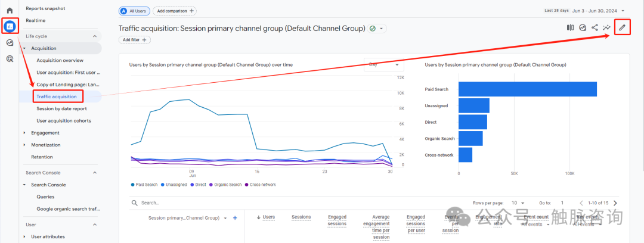Collapse the Life cycle section
The image size is (644, 243).
[94, 36]
